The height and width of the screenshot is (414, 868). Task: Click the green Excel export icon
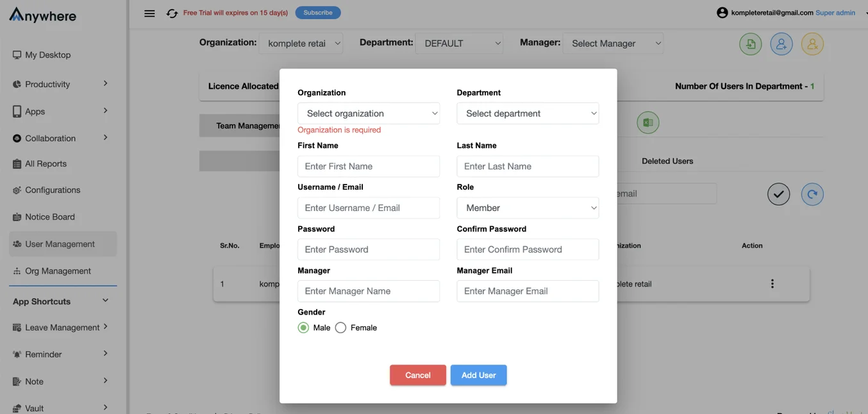pos(648,122)
